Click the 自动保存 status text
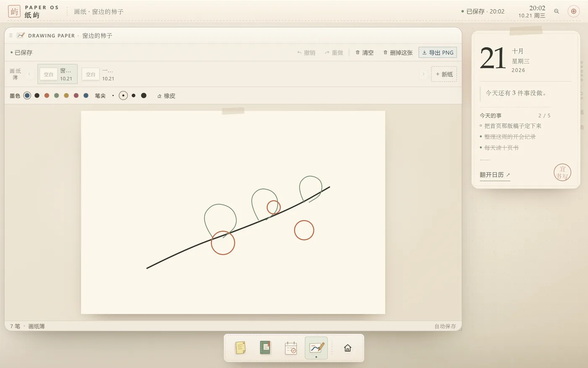This screenshot has height=368, width=588. [445, 326]
